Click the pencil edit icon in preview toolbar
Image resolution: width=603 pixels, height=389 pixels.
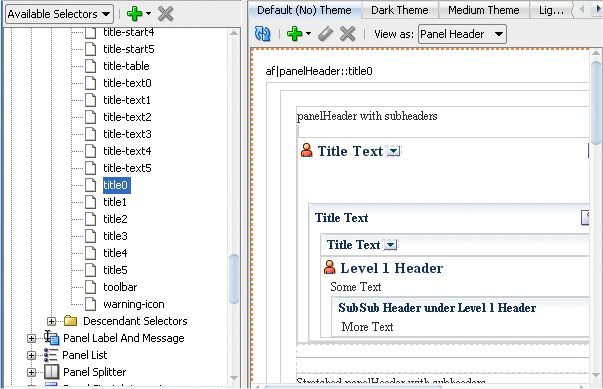point(325,34)
